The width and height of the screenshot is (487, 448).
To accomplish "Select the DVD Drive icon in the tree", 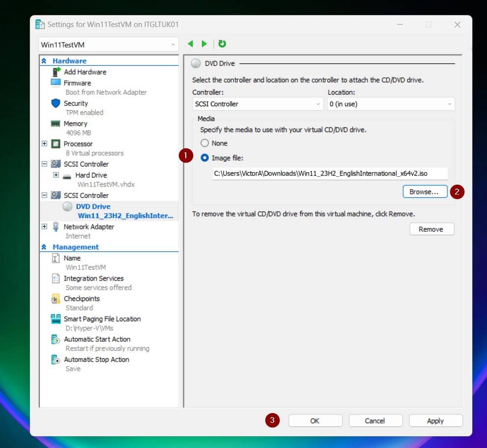I will 67,206.
